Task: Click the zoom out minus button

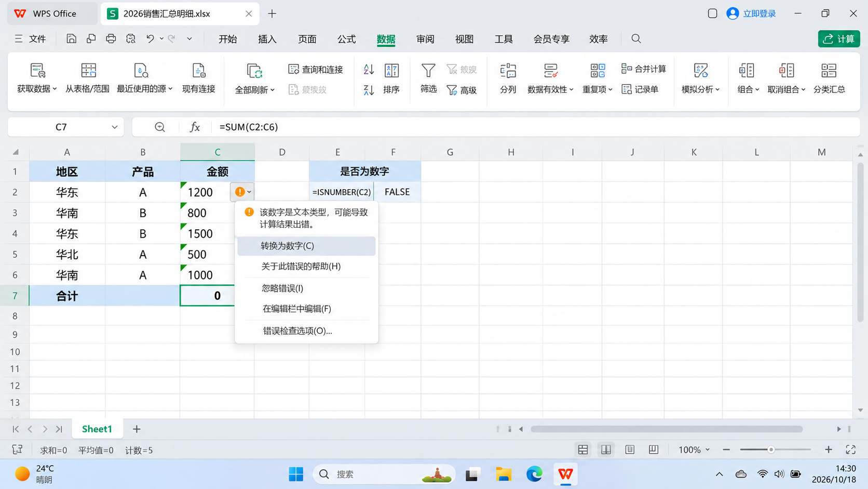Action: coord(726,450)
